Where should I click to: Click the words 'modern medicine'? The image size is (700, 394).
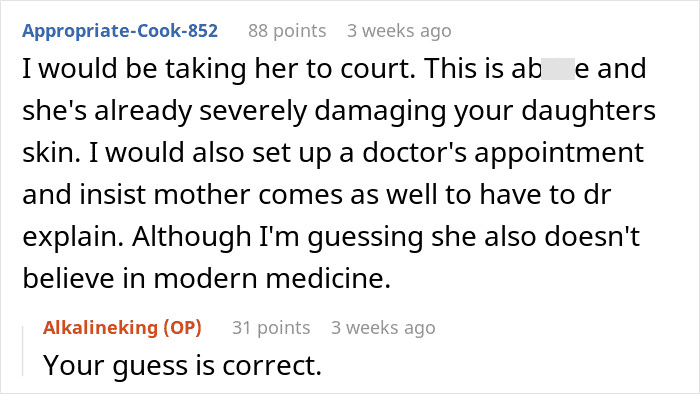coord(269,278)
